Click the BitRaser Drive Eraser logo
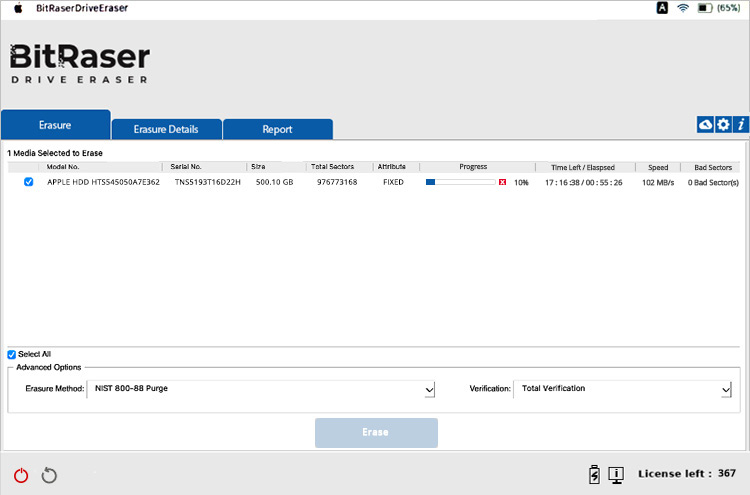The image size is (750, 495). [80, 64]
